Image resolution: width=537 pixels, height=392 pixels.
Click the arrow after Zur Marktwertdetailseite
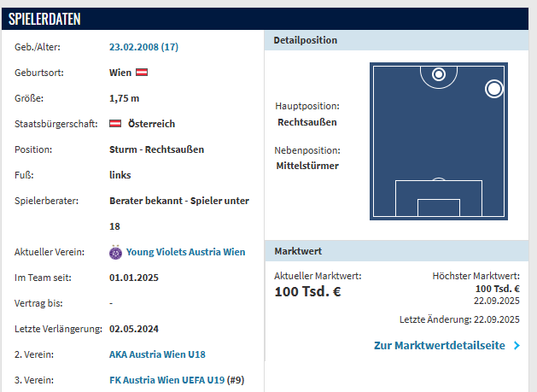coord(516,346)
